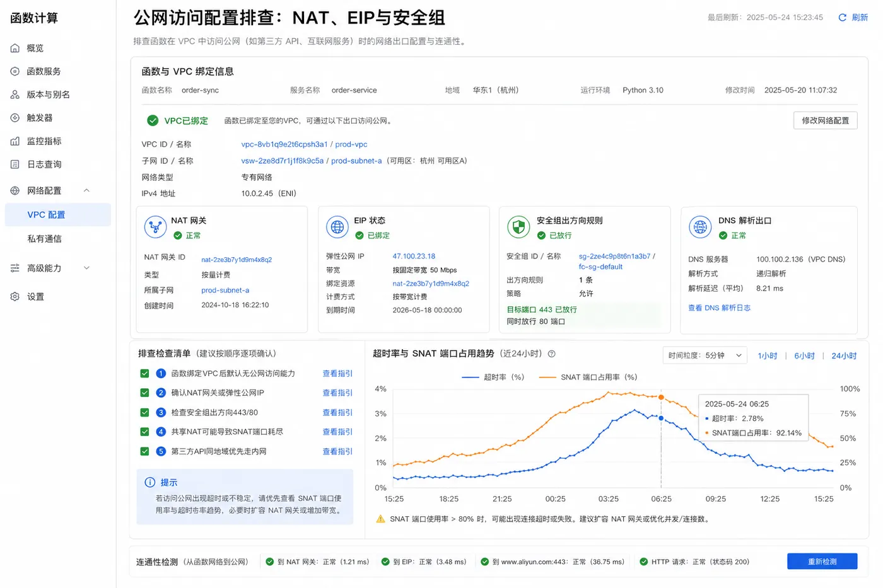Switch chart range to 24小时
This screenshot has height=588, width=883.
(x=844, y=356)
